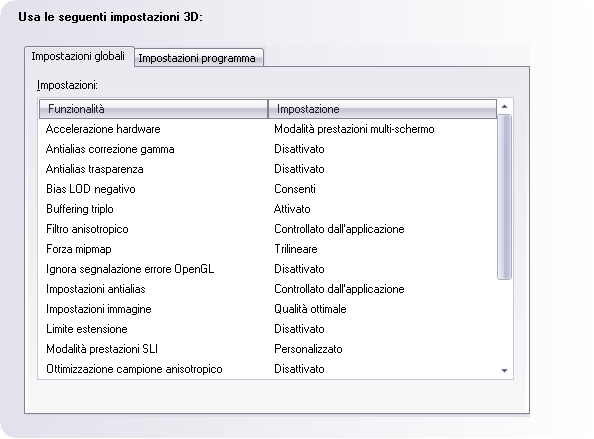
Task: Select the Accelerazione hardware row
Action: (268, 129)
